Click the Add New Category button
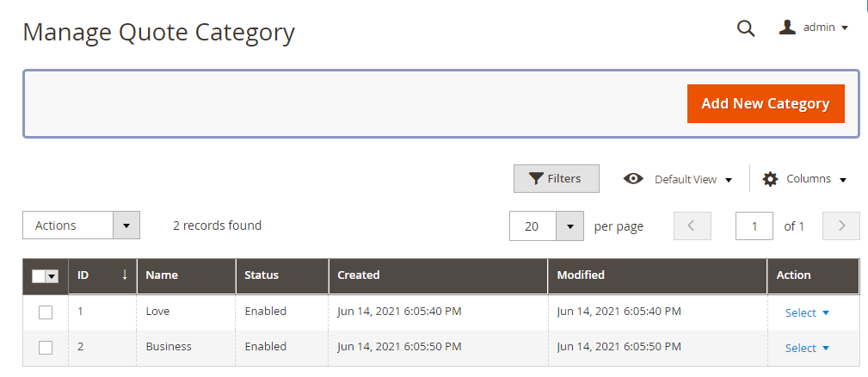Viewport: 868px width, 377px height. click(766, 103)
